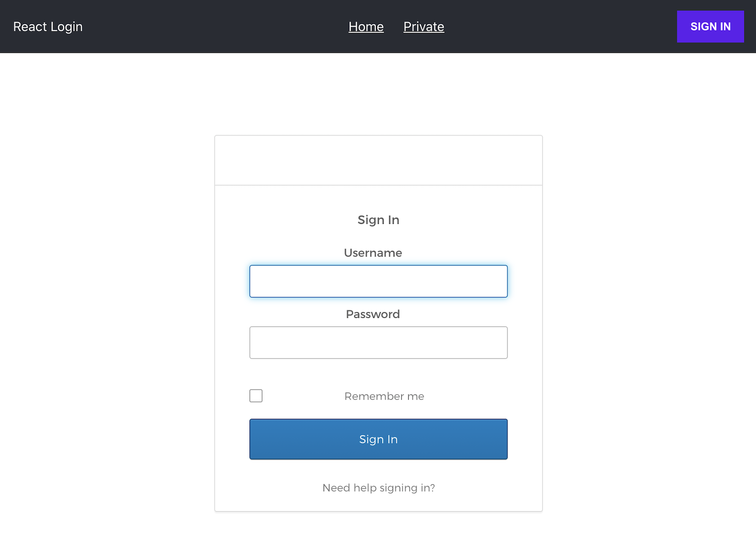The height and width of the screenshot is (554, 756).
Task: Open the Home navigation link
Action: pos(366,27)
